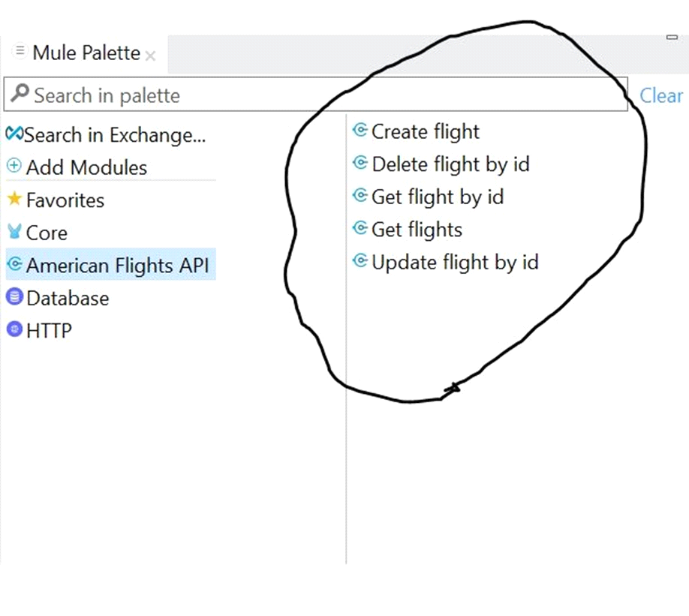689x616 pixels.
Task: Click the Search in Exchange icon
Action: point(14,134)
